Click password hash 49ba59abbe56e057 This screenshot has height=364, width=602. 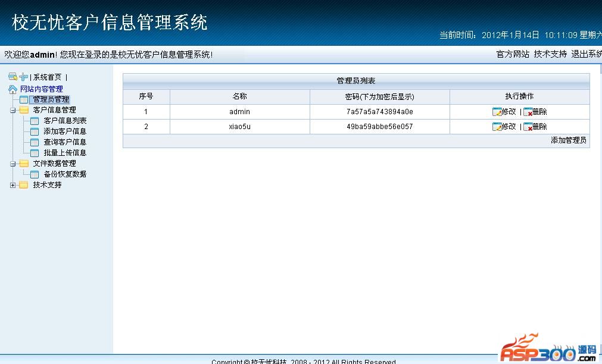[380, 127]
